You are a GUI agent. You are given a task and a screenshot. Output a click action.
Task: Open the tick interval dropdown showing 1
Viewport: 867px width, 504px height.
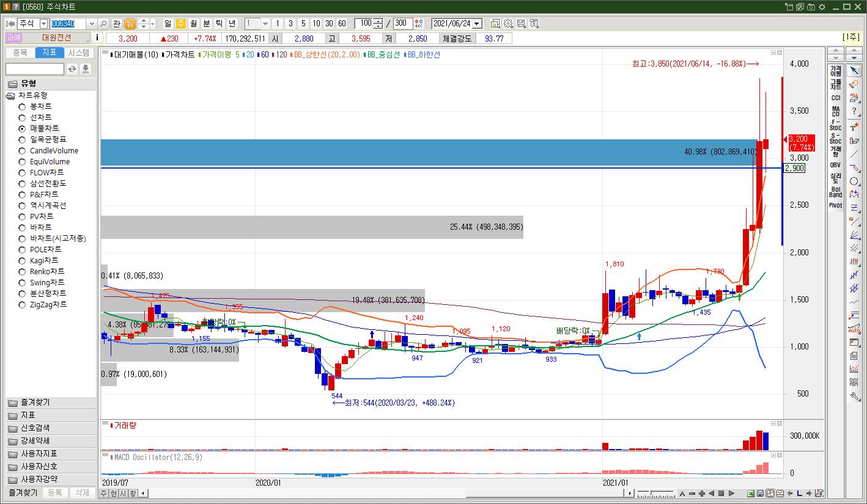tap(265, 24)
